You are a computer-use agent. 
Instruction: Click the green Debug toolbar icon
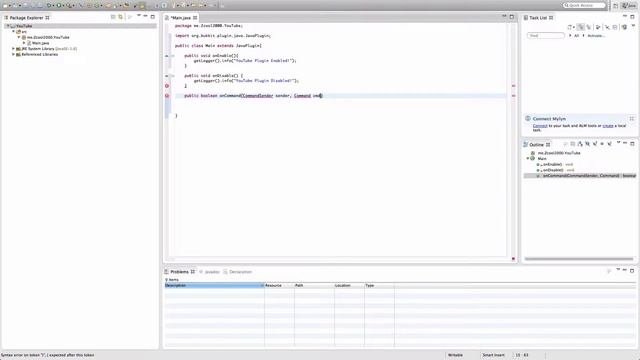click(x=49, y=6)
